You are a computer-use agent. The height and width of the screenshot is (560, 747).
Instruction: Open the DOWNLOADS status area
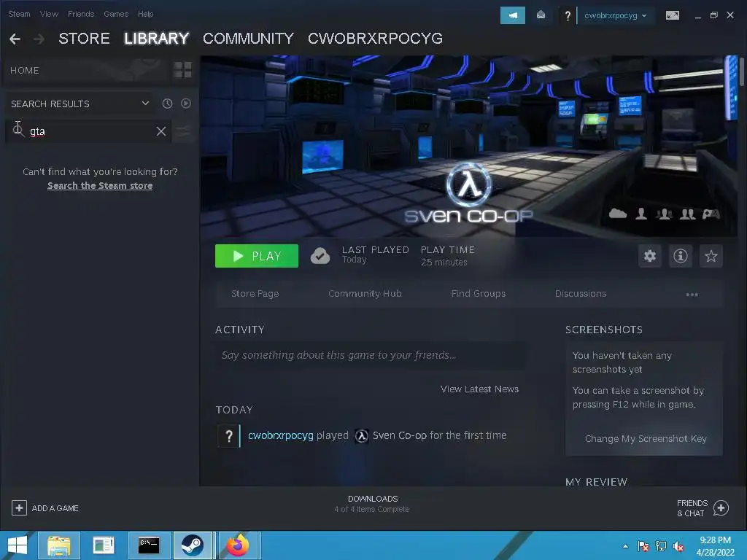372,503
